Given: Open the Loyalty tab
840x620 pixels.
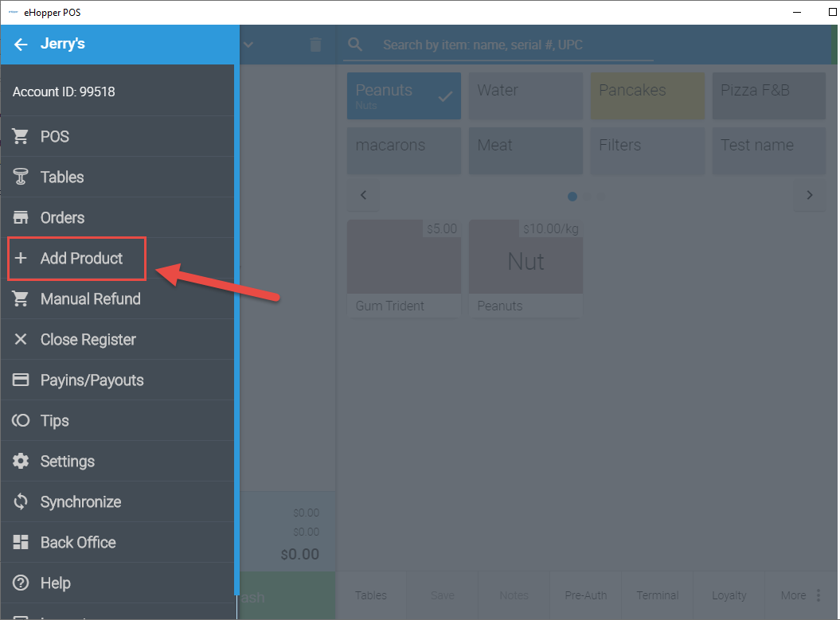Looking at the screenshot, I should coord(729,595).
